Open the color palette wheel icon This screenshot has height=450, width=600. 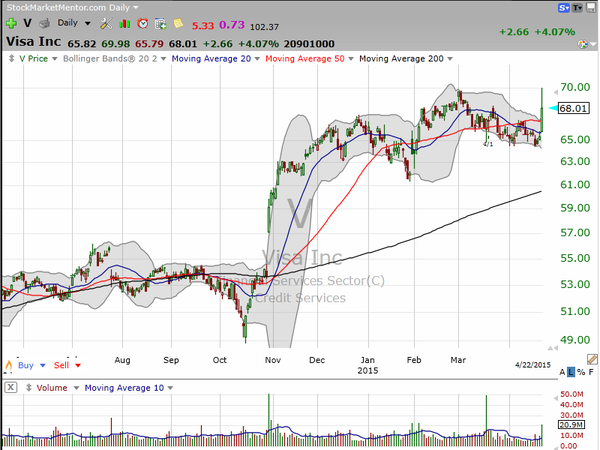pos(582,44)
